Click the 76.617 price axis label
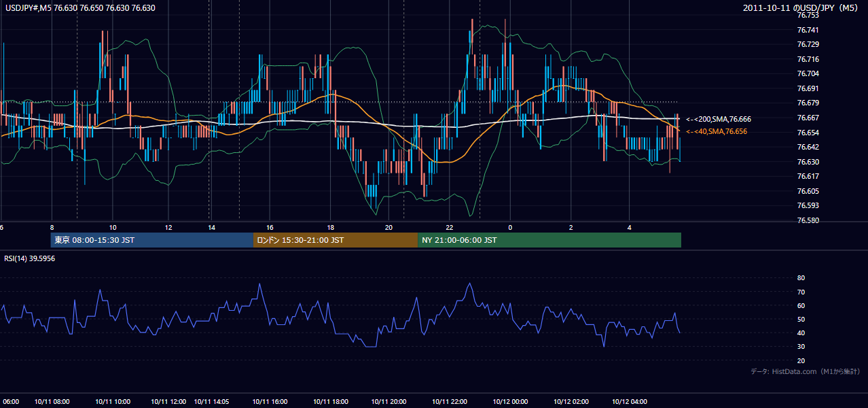868x408 pixels. click(808, 176)
